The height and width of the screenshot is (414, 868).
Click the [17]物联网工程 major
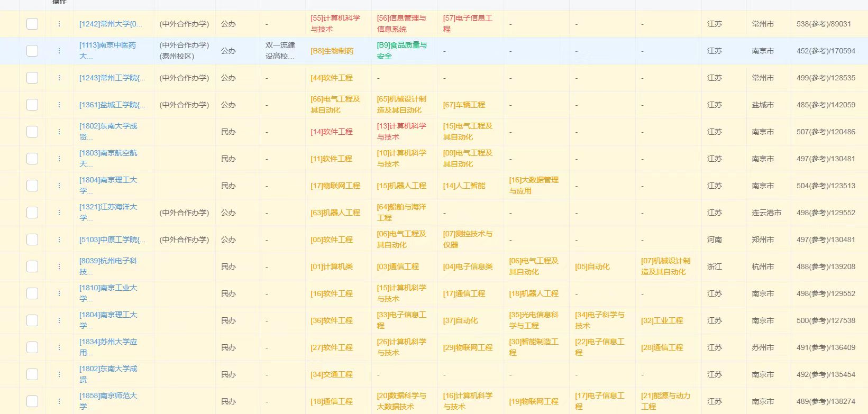point(335,186)
